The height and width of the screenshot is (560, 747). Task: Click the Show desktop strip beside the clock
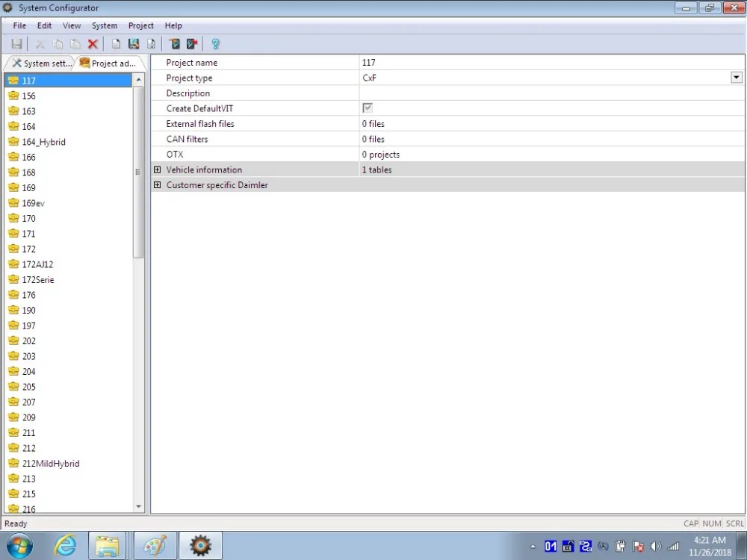743,546
